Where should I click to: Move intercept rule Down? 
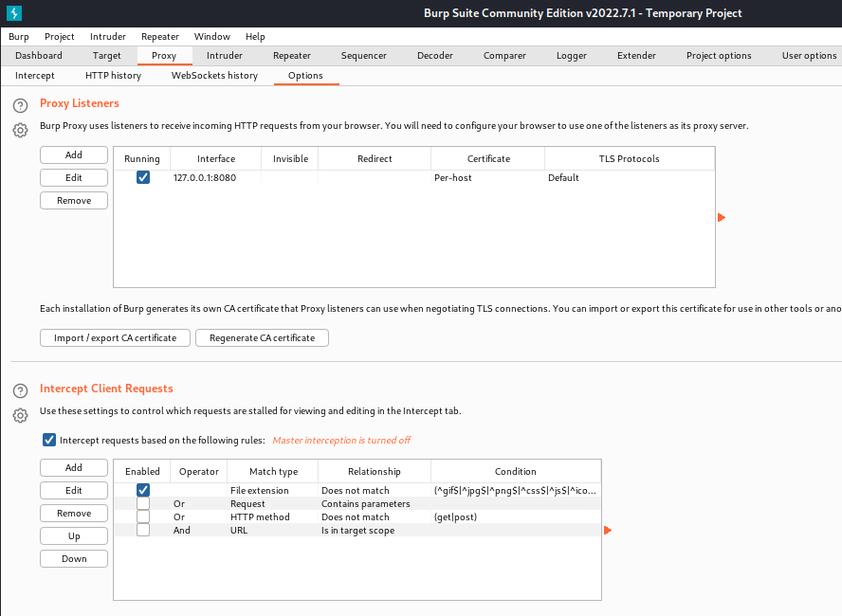tap(74, 558)
